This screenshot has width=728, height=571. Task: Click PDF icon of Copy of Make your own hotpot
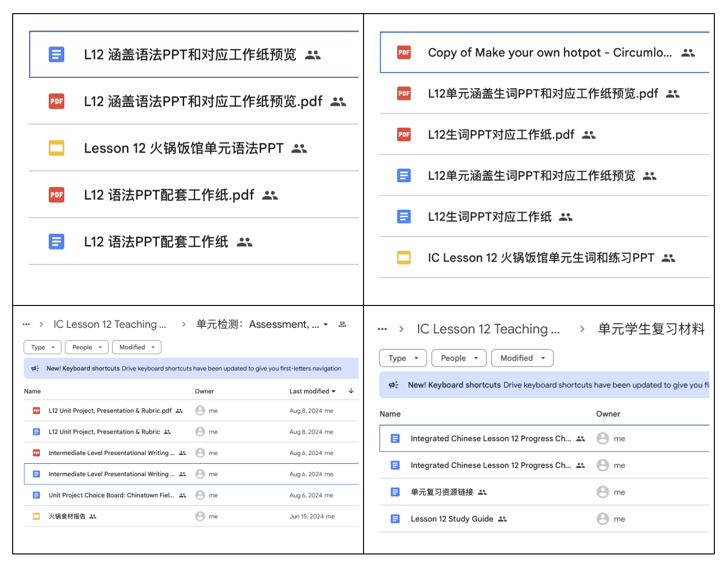click(x=404, y=52)
